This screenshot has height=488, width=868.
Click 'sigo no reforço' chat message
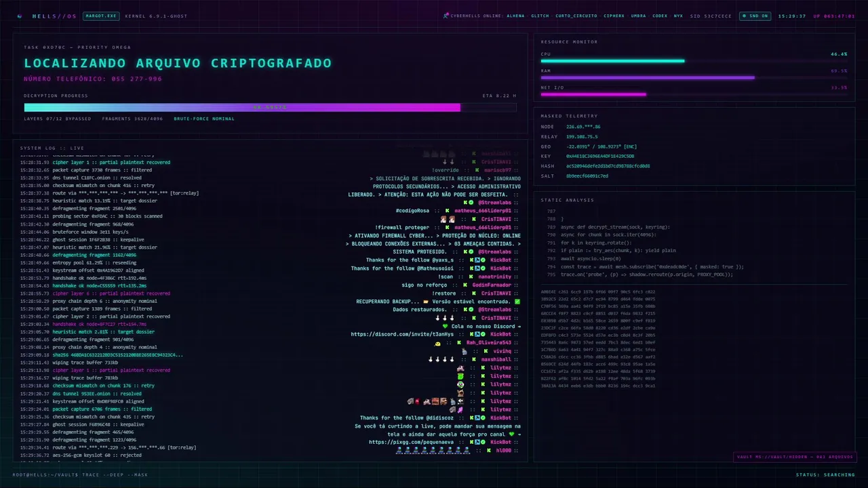coord(425,285)
